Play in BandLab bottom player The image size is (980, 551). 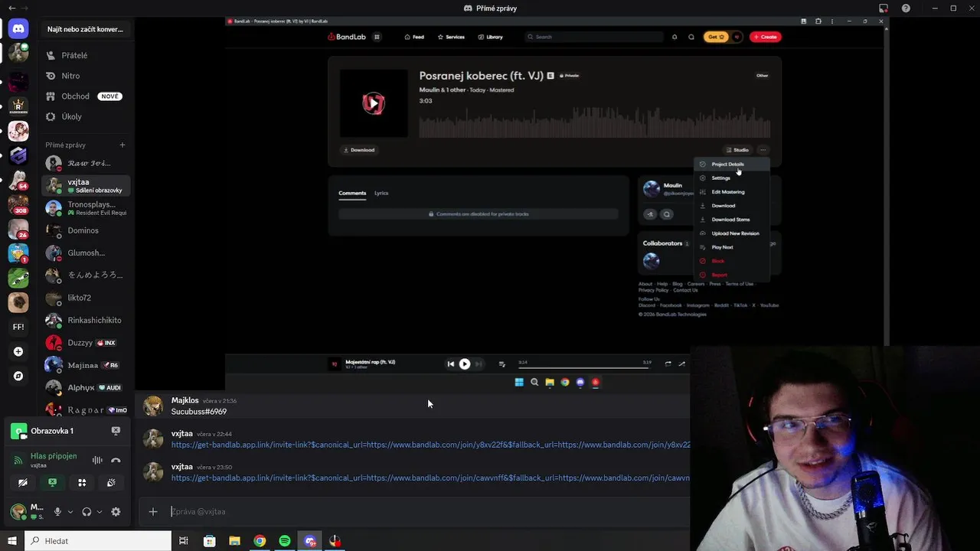pyautogui.click(x=465, y=364)
